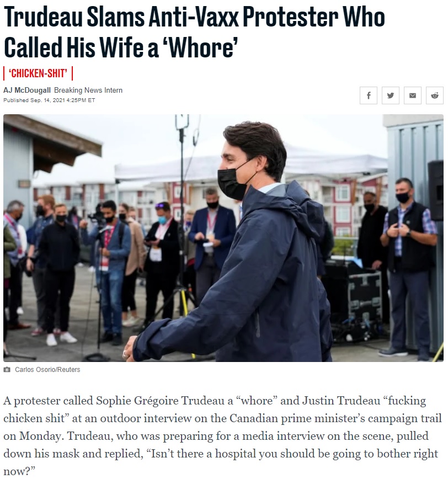Share the article on Twitter
The height and width of the screenshot is (479, 448).
coord(390,95)
